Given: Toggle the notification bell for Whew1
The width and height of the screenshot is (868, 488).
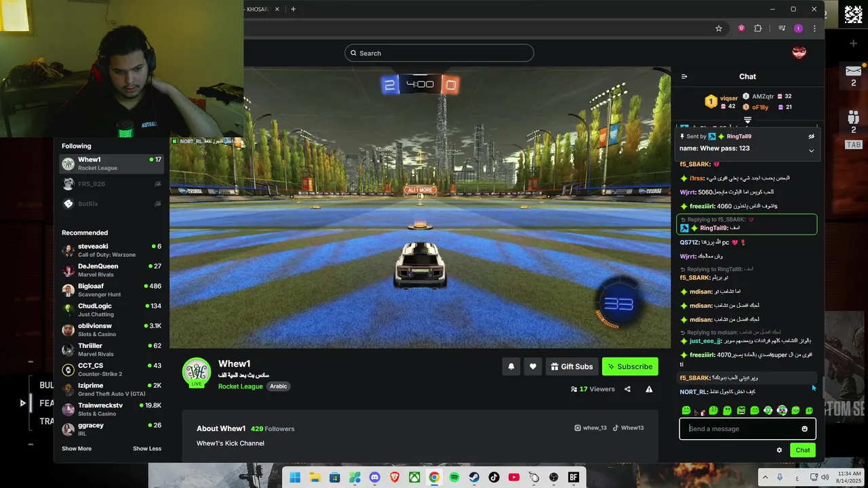Looking at the screenshot, I should click(511, 367).
